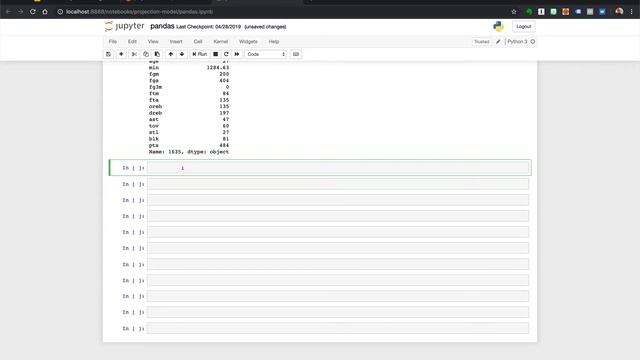The image size is (640, 360).
Task: Open the Edit menu
Action: tap(132, 42)
